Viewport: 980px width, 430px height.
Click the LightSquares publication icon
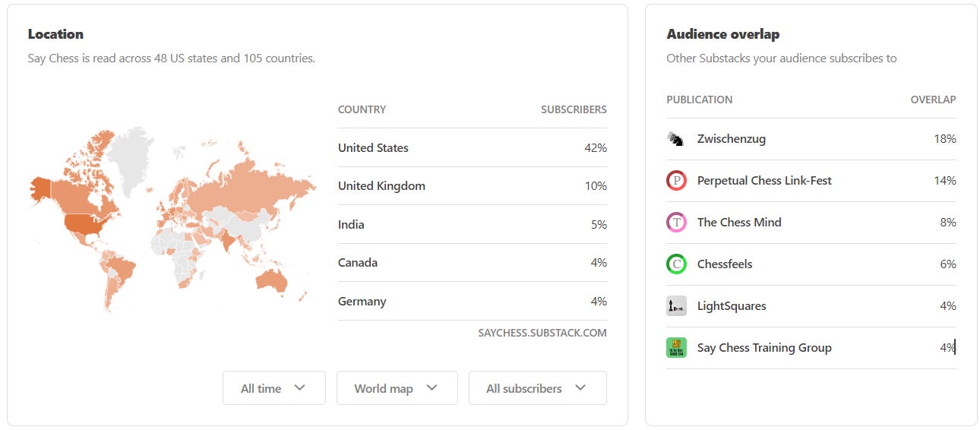[x=676, y=306]
